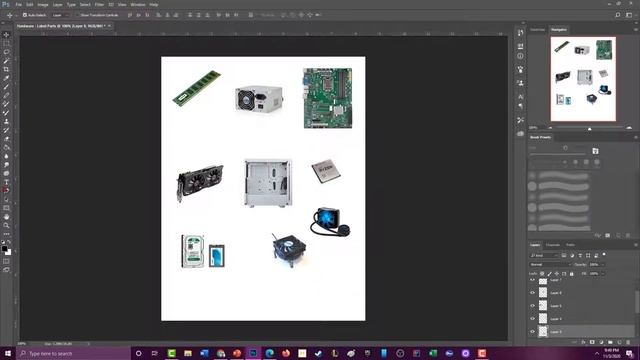The height and width of the screenshot is (360, 640).
Task: Create a new layer icon
Action: [x=619, y=342]
